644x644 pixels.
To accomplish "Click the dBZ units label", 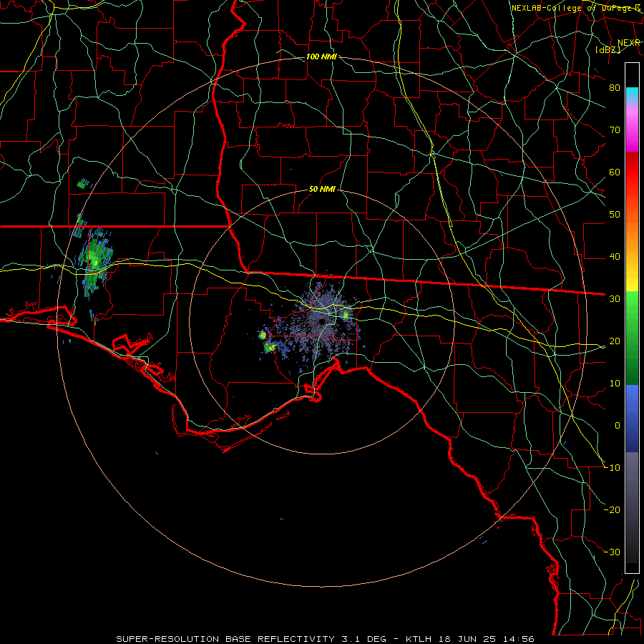I will pyautogui.click(x=608, y=49).
